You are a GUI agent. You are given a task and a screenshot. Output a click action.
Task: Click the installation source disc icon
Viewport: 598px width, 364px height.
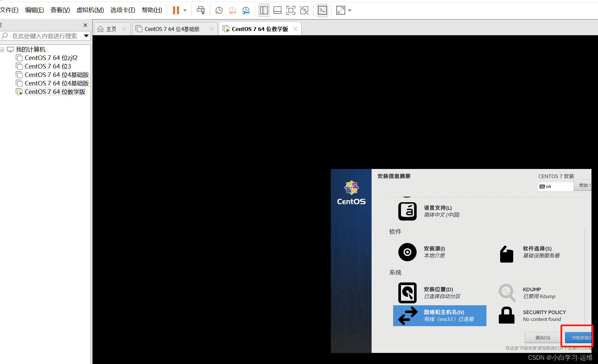[x=407, y=252]
